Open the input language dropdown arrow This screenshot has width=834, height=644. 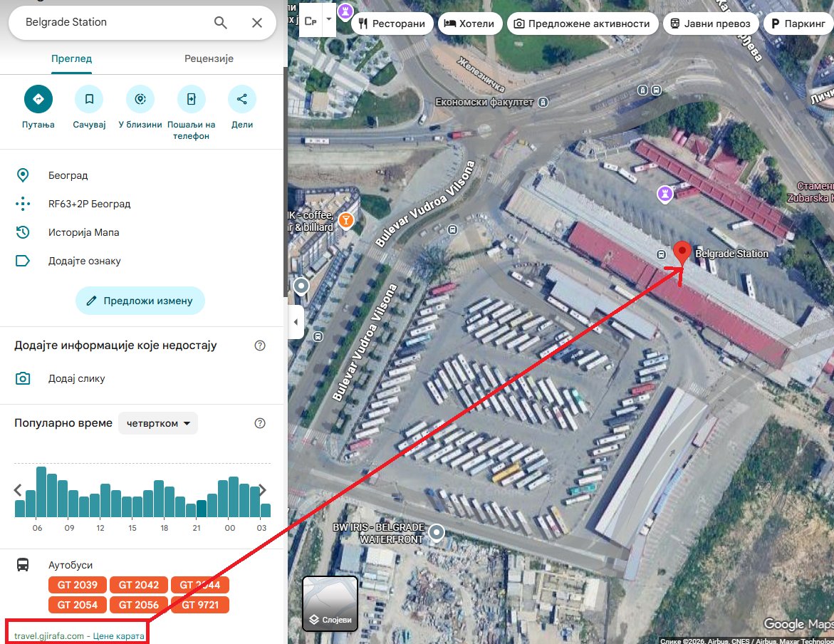click(x=329, y=19)
